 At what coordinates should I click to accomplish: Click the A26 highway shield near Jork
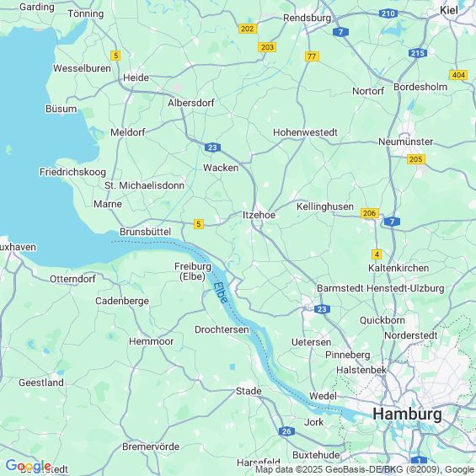tap(286, 431)
